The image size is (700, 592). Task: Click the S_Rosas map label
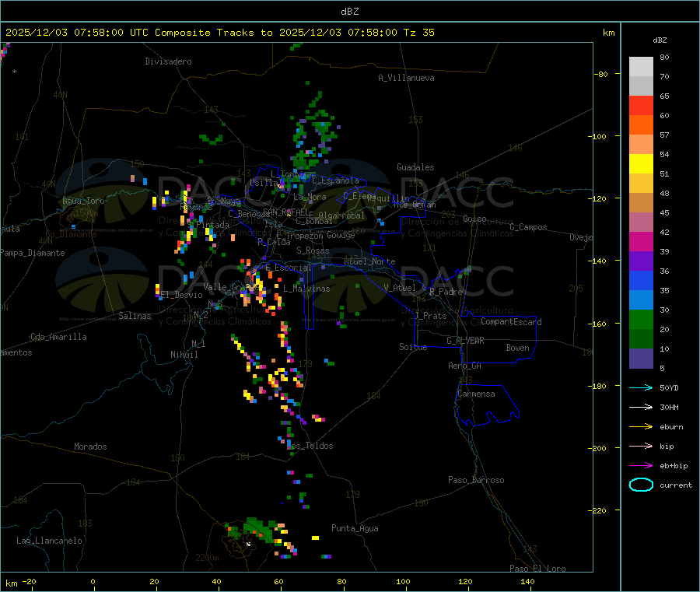(x=313, y=250)
